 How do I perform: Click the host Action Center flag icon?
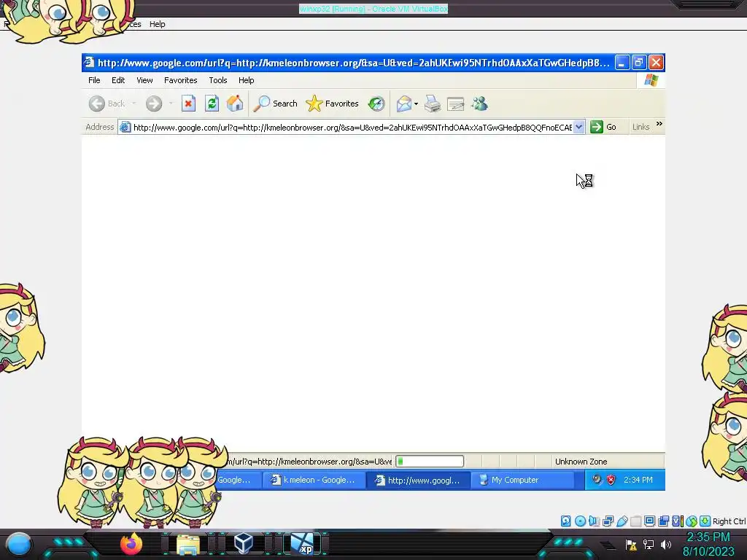click(x=631, y=545)
